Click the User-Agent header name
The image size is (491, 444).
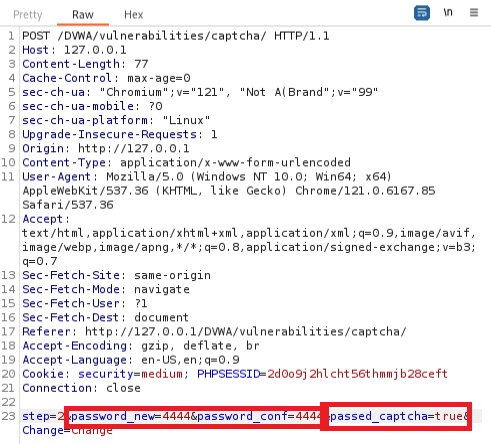click(x=56, y=176)
